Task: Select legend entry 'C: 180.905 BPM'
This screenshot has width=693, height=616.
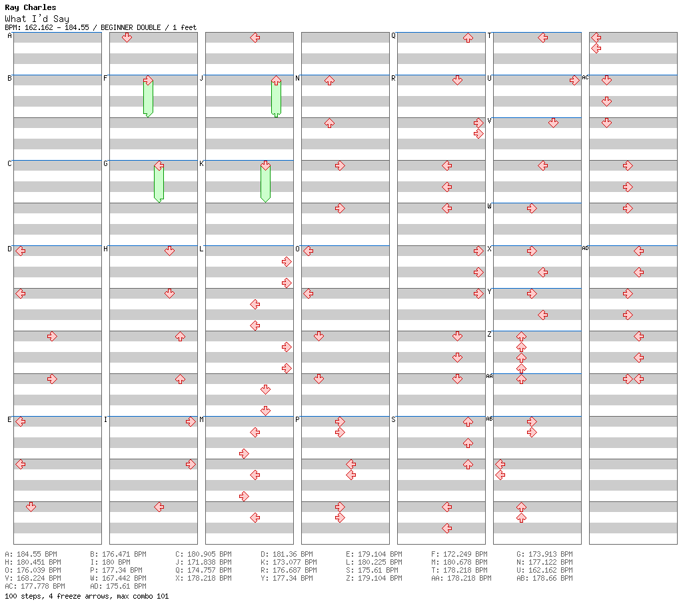Action: pyautogui.click(x=203, y=554)
